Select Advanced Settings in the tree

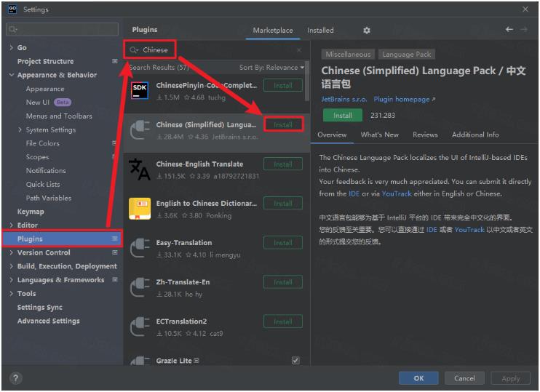click(49, 321)
